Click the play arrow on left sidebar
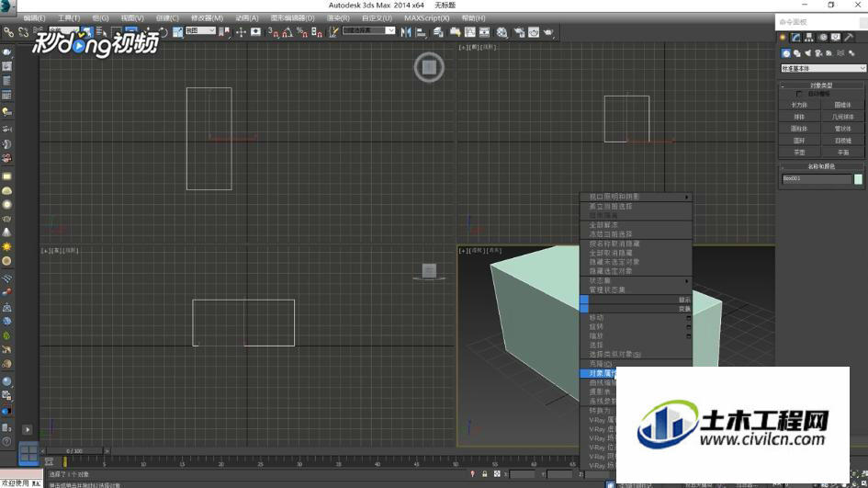The image size is (868, 488). point(28,429)
